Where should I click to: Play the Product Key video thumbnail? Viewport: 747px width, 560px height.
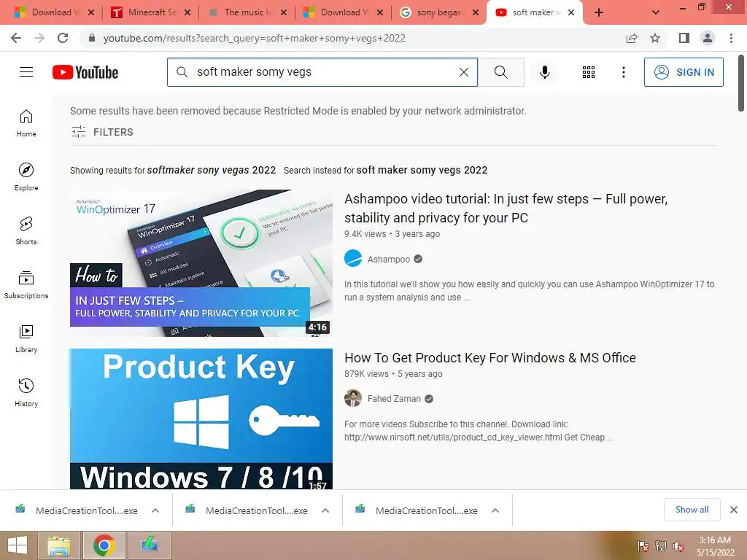click(201, 419)
